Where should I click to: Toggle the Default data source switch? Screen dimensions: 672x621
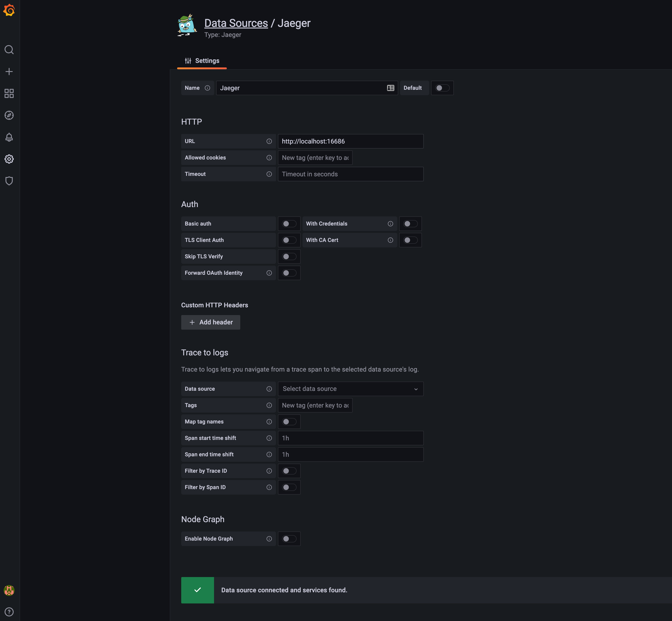[442, 88]
